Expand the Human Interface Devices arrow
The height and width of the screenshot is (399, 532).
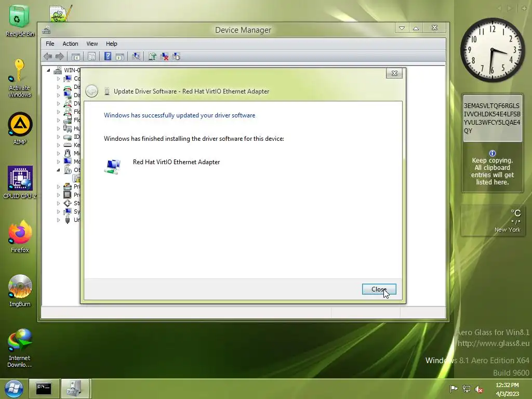pyautogui.click(x=58, y=128)
